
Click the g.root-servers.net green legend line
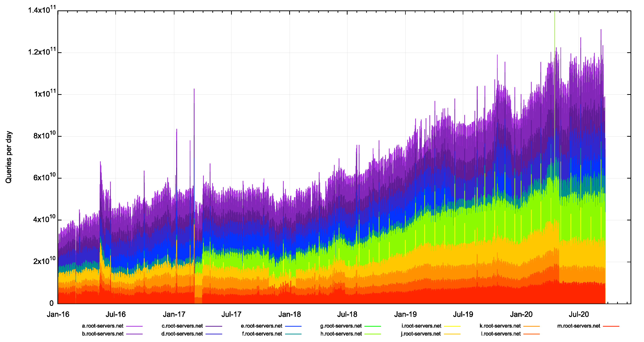[373, 326]
